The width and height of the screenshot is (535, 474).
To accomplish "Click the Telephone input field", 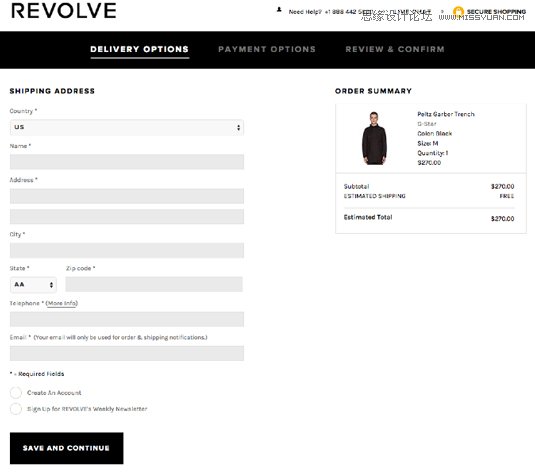I will [127, 319].
